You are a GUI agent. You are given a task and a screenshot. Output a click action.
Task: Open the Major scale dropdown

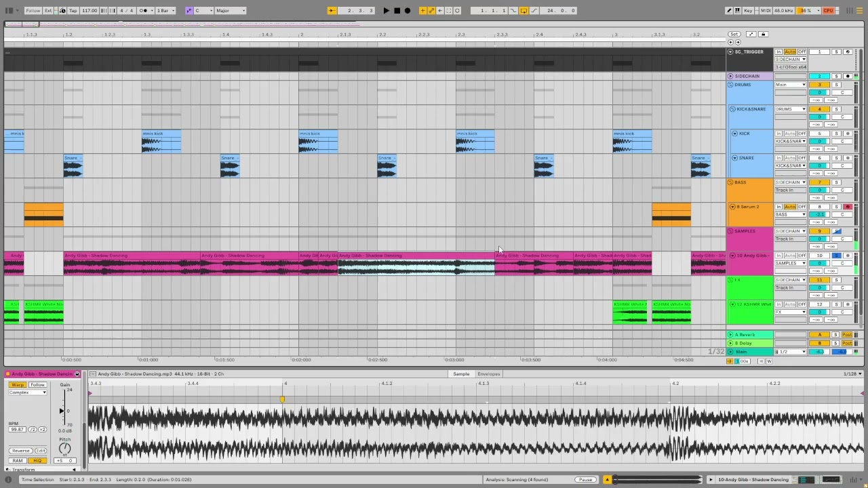coord(231,10)
